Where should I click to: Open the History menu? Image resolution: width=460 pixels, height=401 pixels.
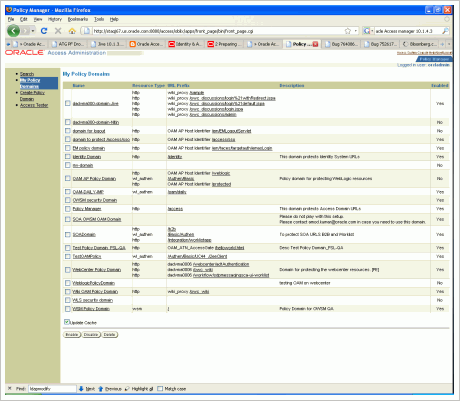coord(55,19)
